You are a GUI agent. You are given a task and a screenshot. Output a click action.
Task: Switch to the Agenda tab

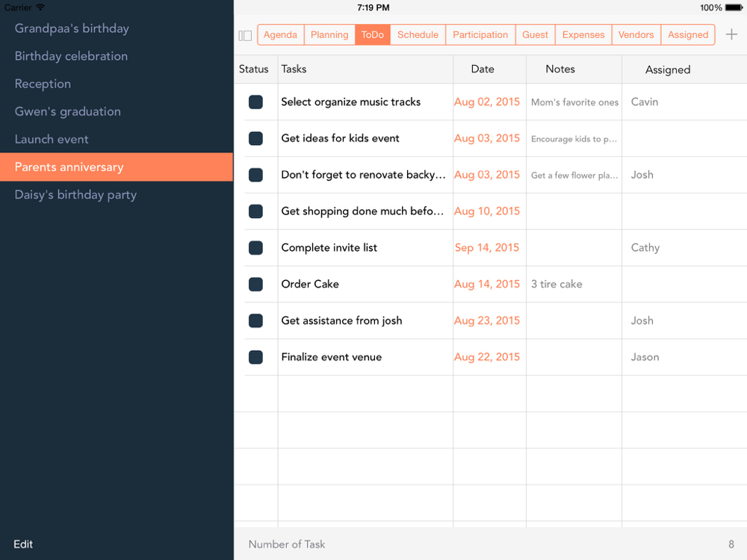tap(281, 35)
